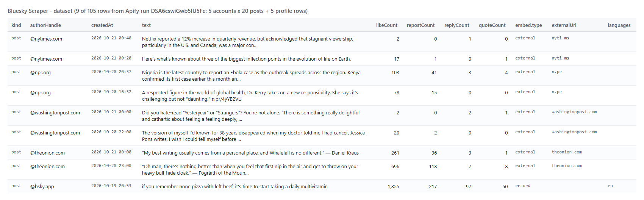
Task: Click repost count 118
Action: coord(433,167)
